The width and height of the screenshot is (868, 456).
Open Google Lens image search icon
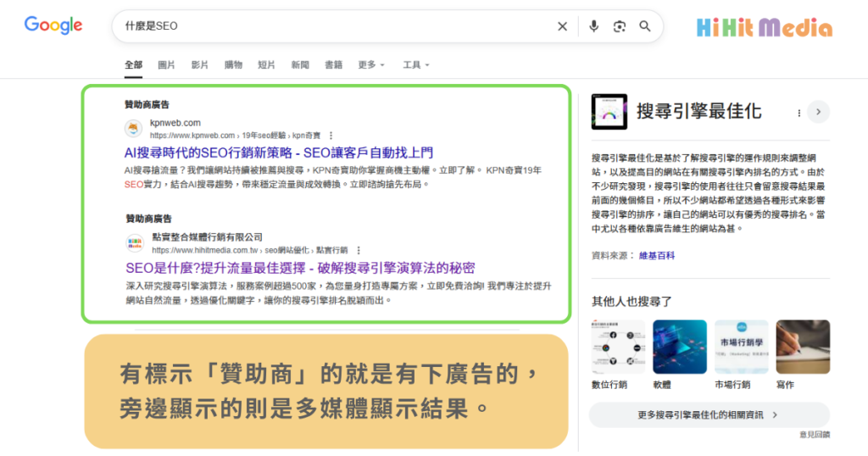coord(620,26)
